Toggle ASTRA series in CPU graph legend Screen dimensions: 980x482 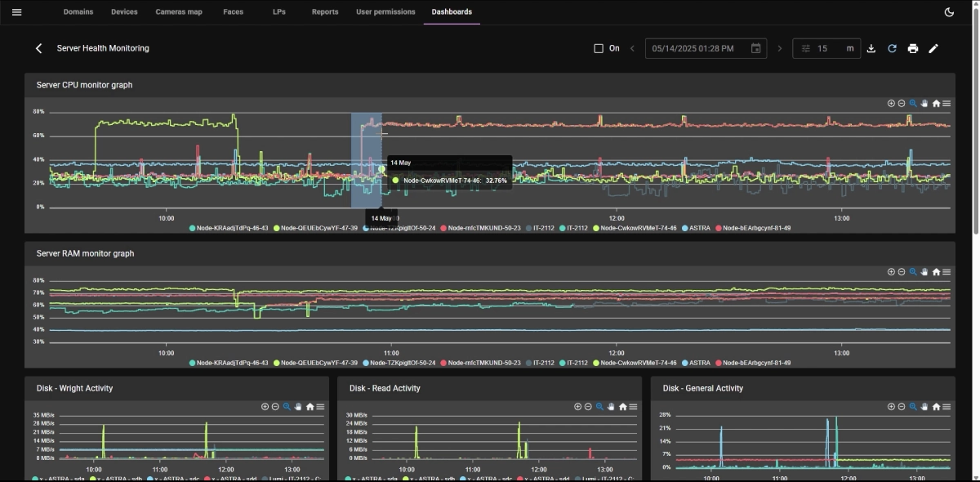point(699,228)
